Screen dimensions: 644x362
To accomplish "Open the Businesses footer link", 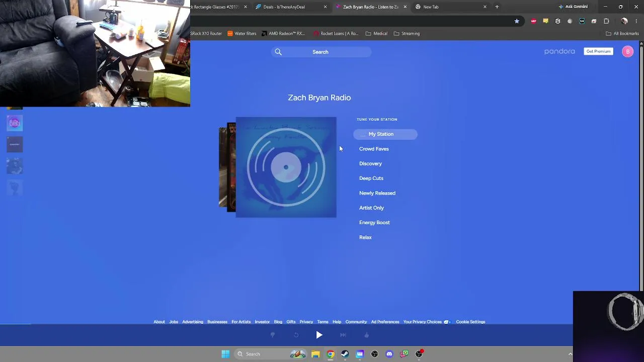I will [217, 322].
